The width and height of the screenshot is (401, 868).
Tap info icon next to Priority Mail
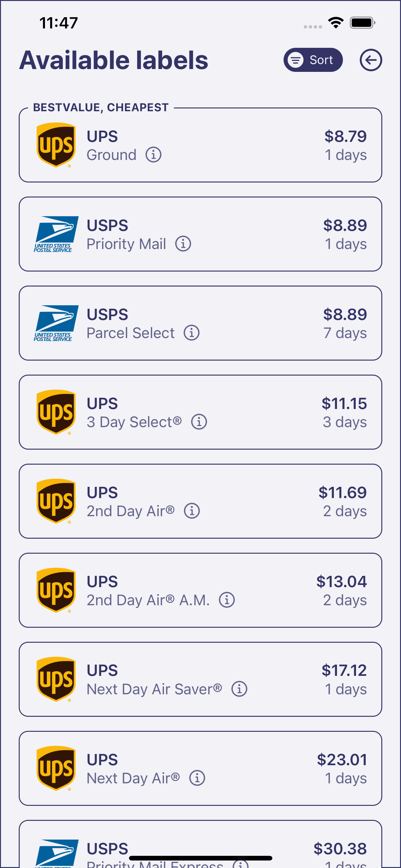click(183, 244)
